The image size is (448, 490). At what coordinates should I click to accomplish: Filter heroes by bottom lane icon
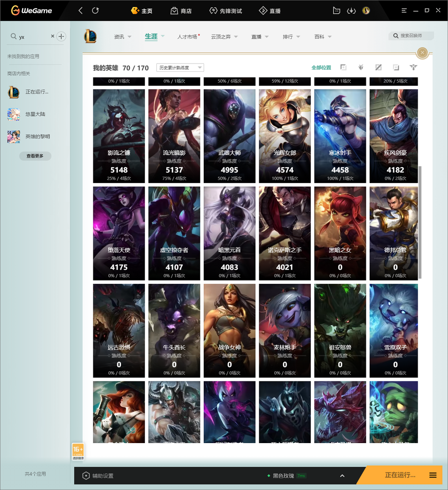[396, 67]
